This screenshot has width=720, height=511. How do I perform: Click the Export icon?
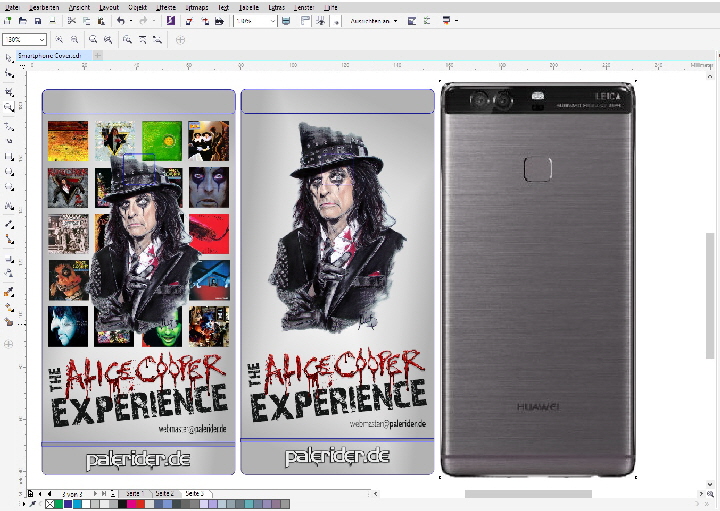204,21
